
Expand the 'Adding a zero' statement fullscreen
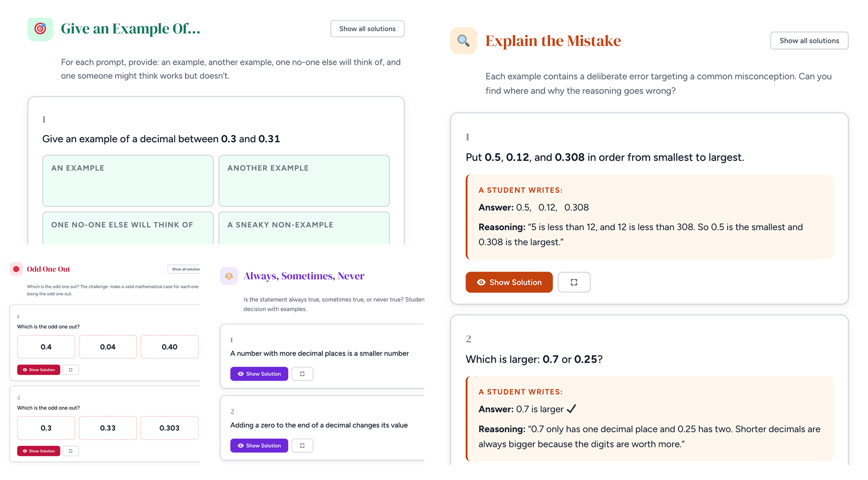pos(302,446)
